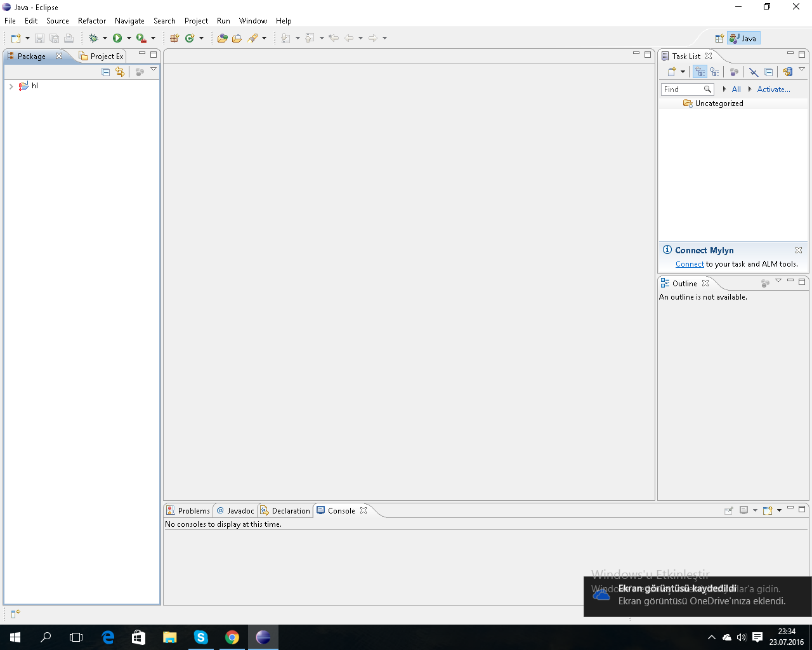Screen dimensions: 812x650
Task: Click the Find field in Task List
Action: [687, 90]
